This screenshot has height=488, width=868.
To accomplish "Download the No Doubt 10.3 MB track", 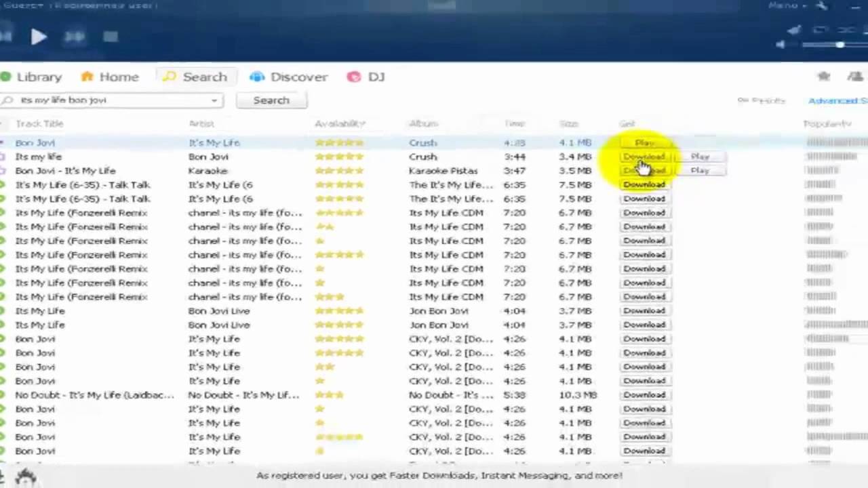I will (644, 395).
